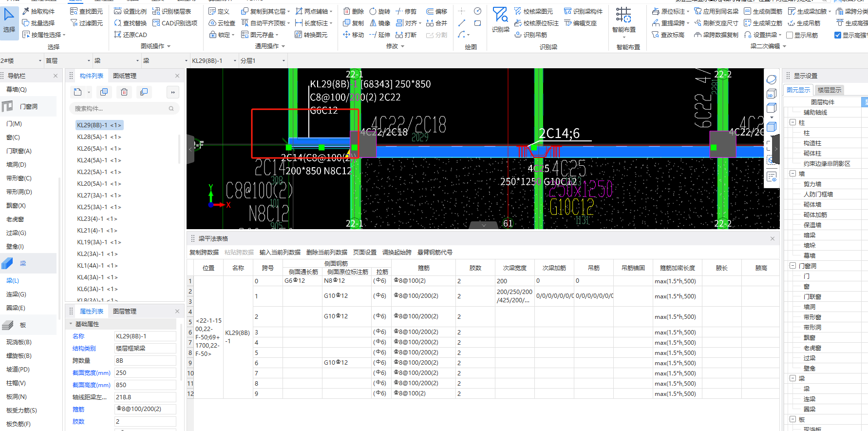Collapse the 梁 layer group in display settings

793,378
